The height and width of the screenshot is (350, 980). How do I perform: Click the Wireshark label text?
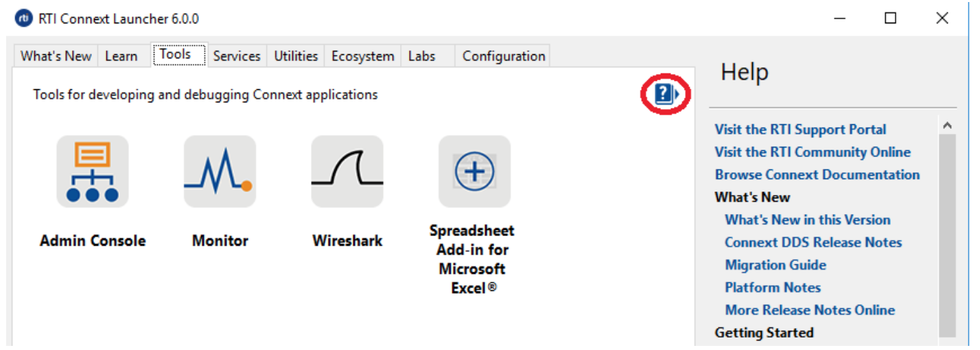[347, 241]
